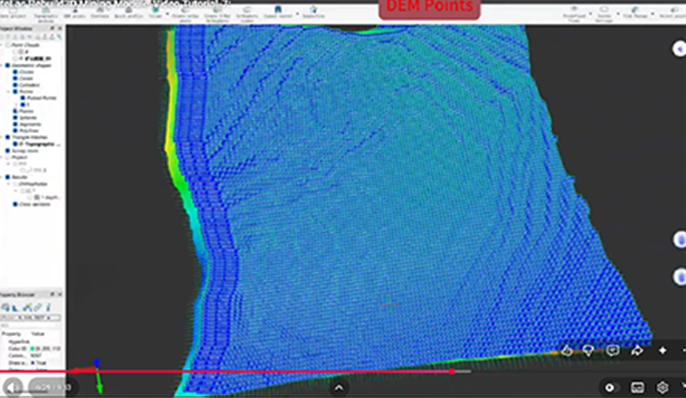
Task: Close the Project Window panel
Action: click(x=60, y=28)
